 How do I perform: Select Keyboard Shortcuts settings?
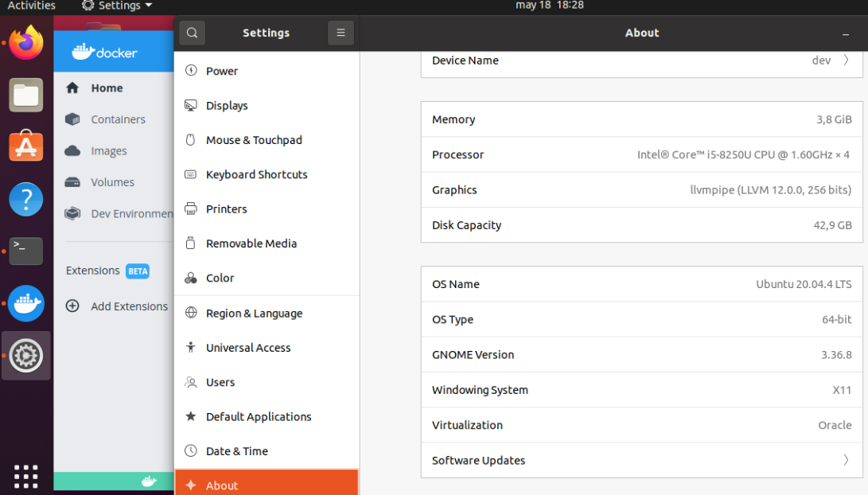pos(267,174)
